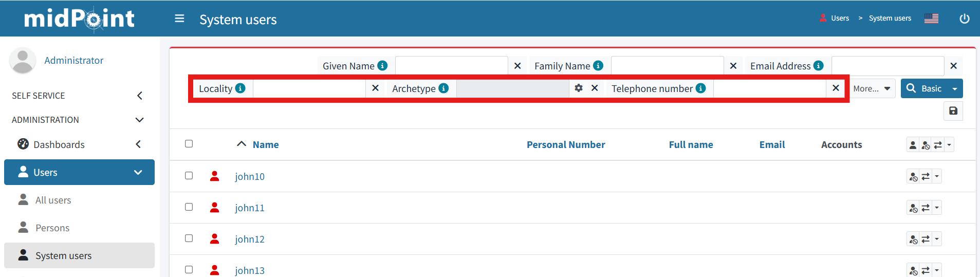This screenshot has width=980, height=277.
Task: Open the US flag language selector
Action: point(931,19)
